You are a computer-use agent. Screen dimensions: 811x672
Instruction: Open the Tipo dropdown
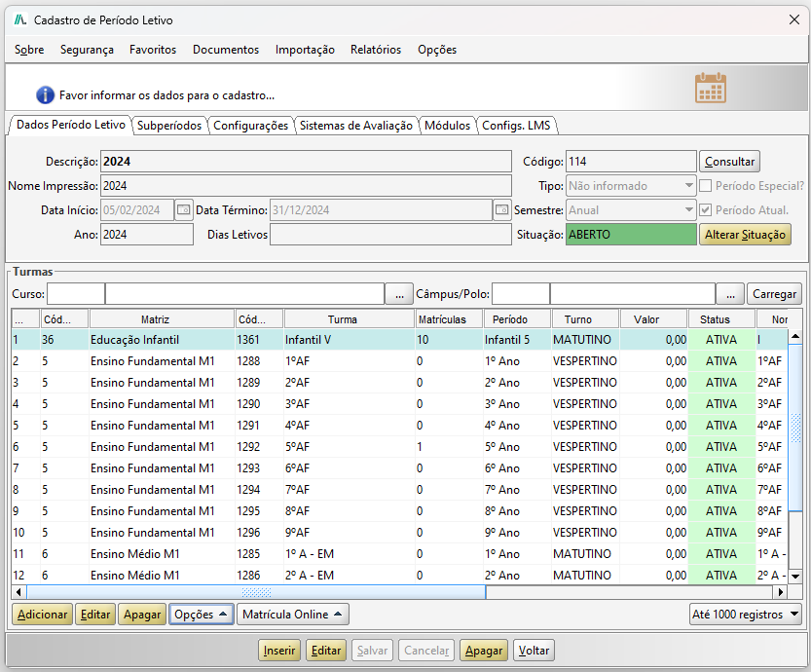click(x=631, y=186)
